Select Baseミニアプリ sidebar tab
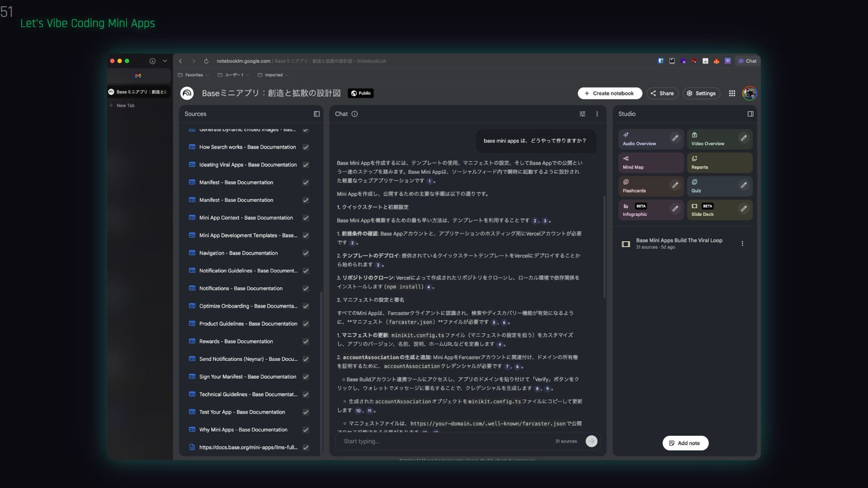The width and height of the screenshot is (868, 488). pos(139,92)
